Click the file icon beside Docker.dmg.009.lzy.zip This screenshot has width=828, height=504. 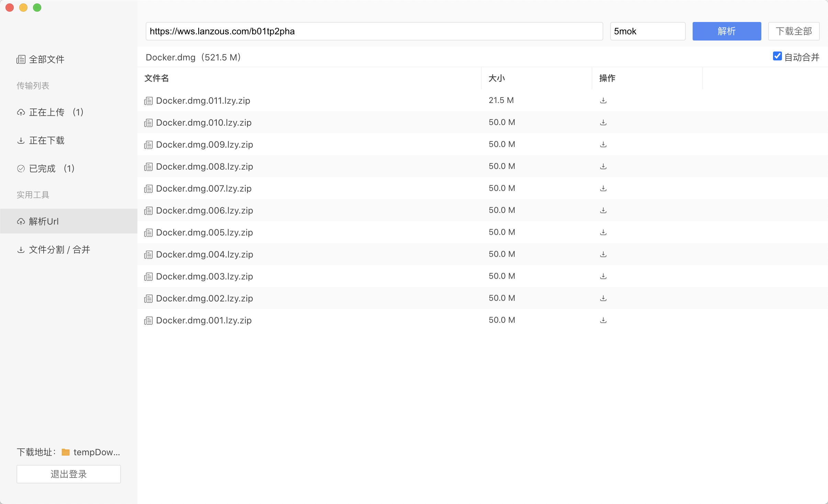[x=148, y=145]
